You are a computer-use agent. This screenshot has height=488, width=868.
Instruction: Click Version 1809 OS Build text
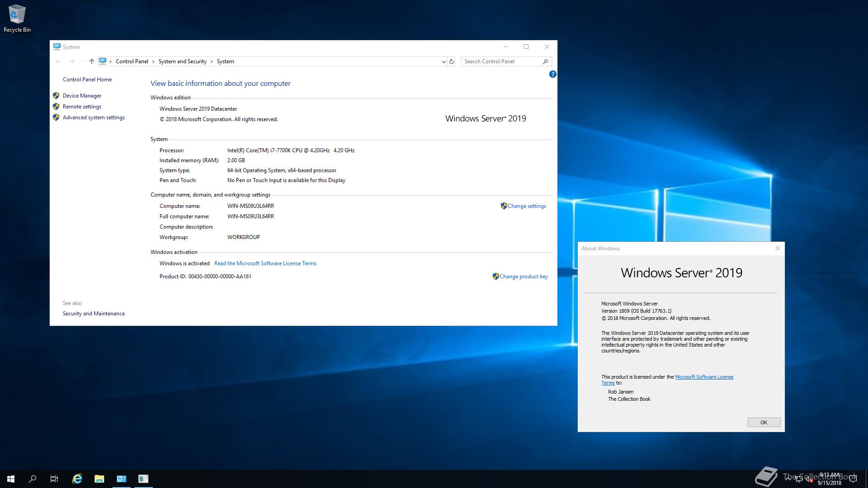pos(636,311)
